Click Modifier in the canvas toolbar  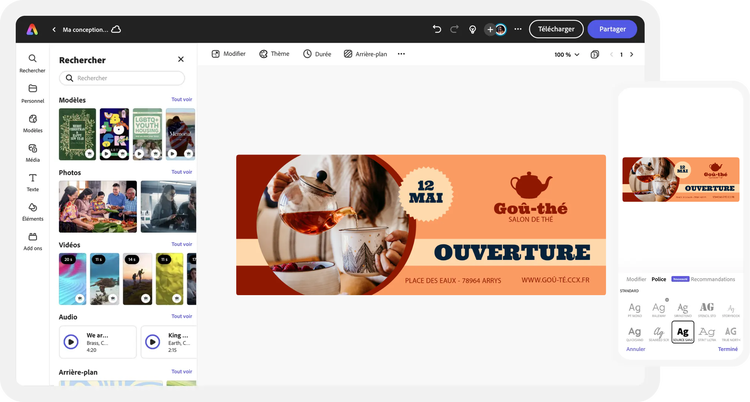(x=229, y=54)
